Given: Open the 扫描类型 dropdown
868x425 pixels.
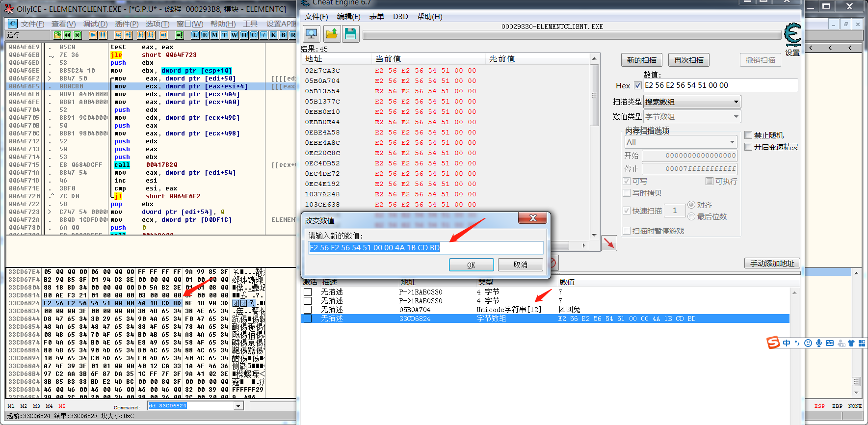Looking at the screenshot, I should tap(692, 102).
